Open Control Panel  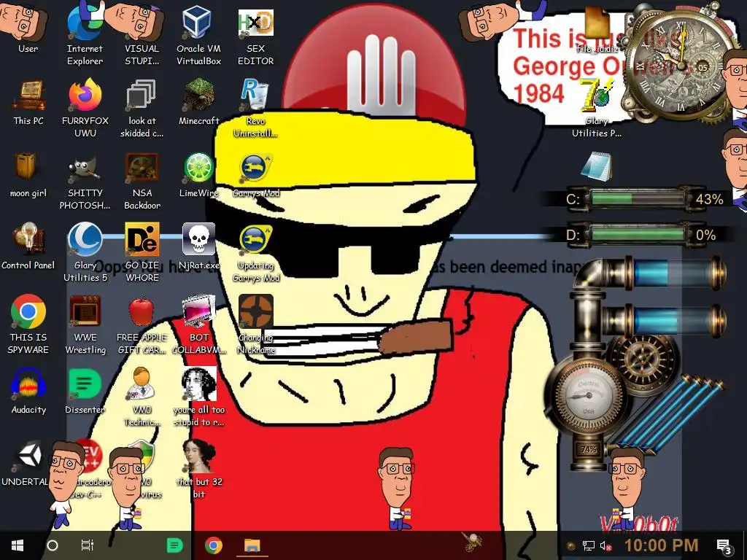[28, 246]
